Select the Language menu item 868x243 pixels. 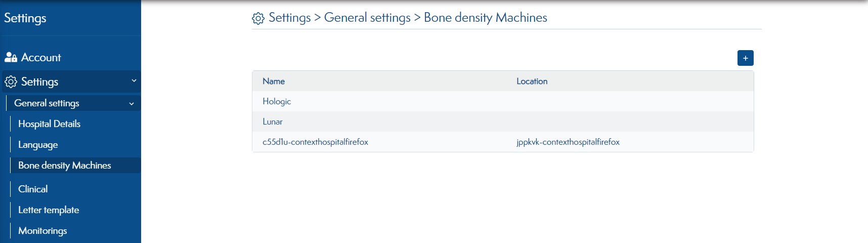(x=38, y=145)
